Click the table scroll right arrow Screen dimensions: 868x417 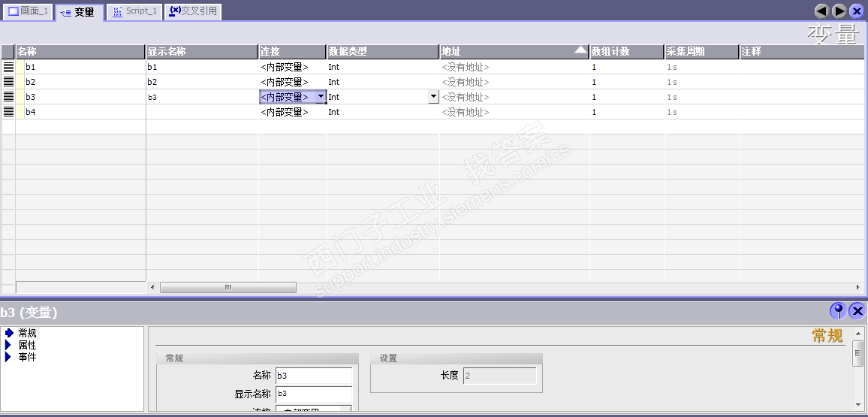(858, 287)
